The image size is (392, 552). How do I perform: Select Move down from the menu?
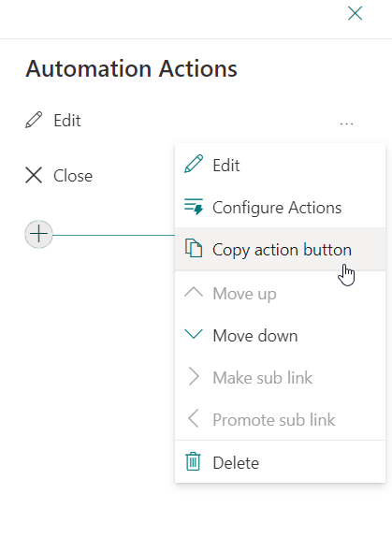pyautogui.click(x=280, y=335)
